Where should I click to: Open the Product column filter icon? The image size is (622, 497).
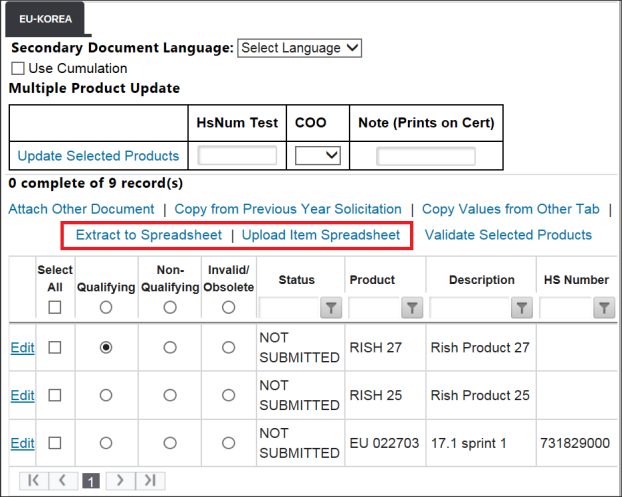412,308
